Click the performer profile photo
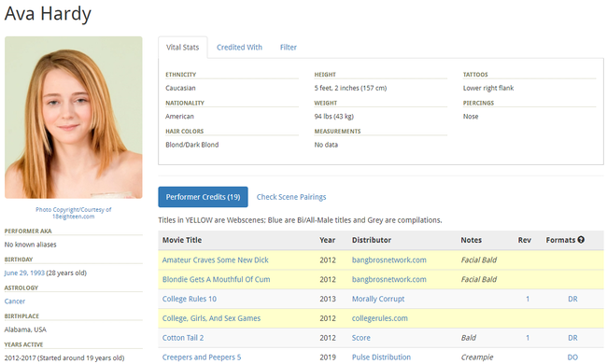Image resolution: width=607 pixels, height=364 pixels. 74,118
